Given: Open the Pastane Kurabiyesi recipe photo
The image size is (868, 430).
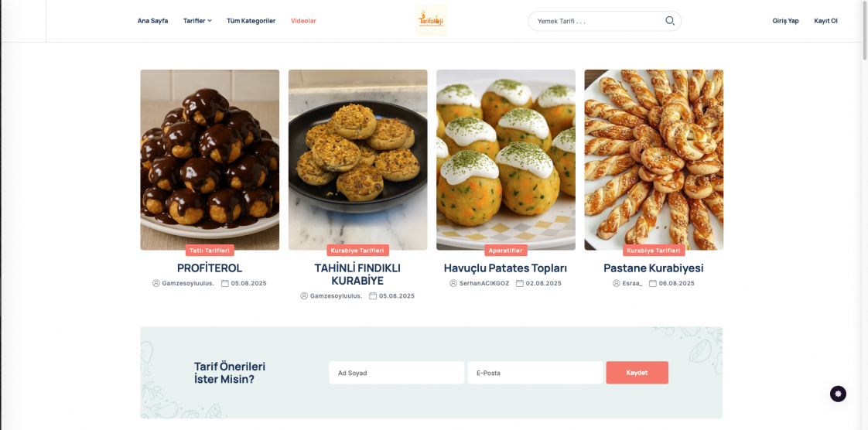Looking at the screenshot, I should click(x=654, y=159).
